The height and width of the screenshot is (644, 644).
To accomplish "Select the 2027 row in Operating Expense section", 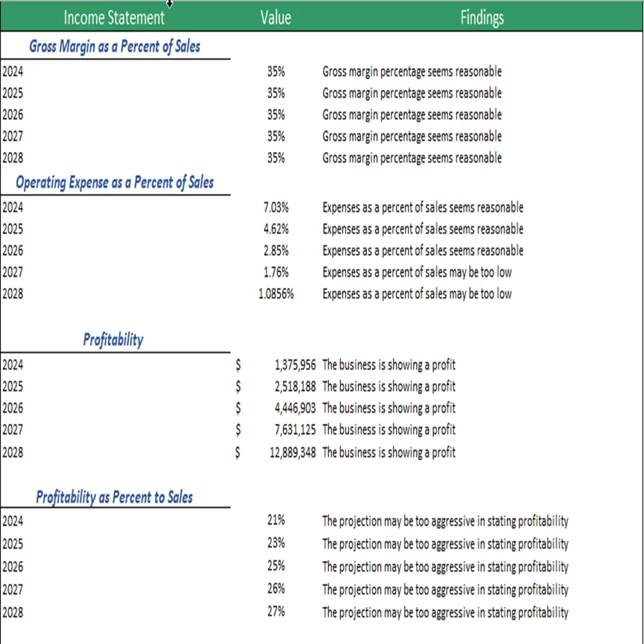I will click(x=10, y=272).
